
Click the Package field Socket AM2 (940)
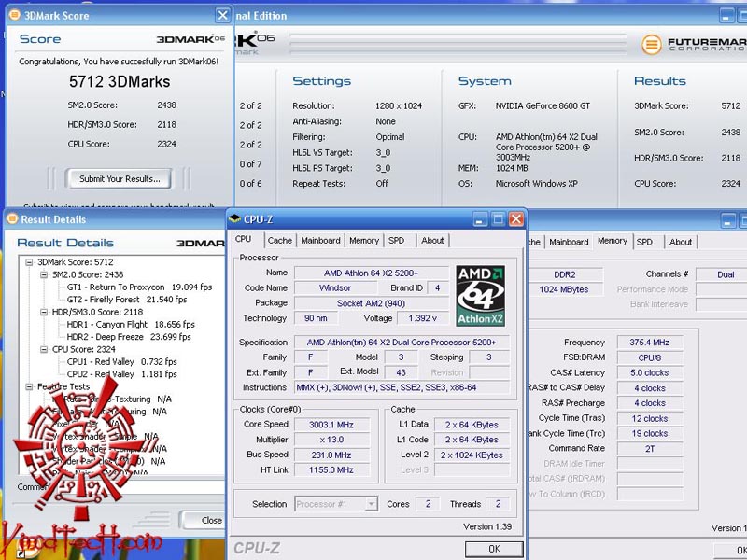coord(371,303)
